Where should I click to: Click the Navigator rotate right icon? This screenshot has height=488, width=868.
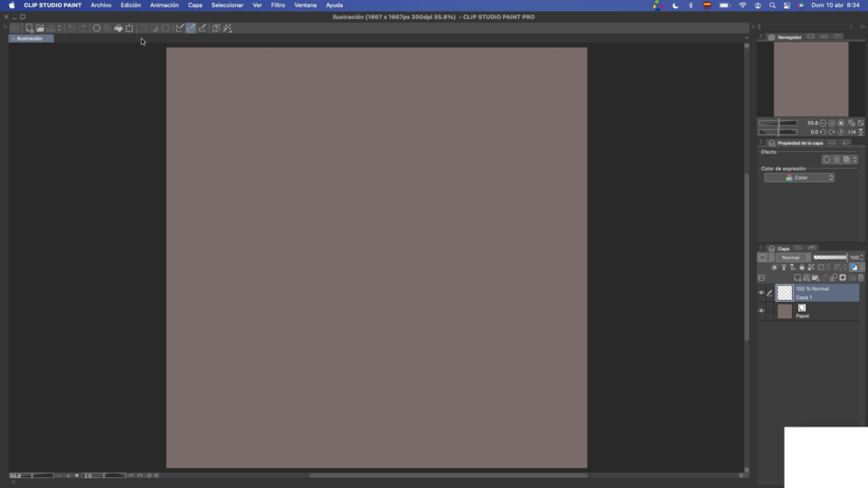click(832, 132)
